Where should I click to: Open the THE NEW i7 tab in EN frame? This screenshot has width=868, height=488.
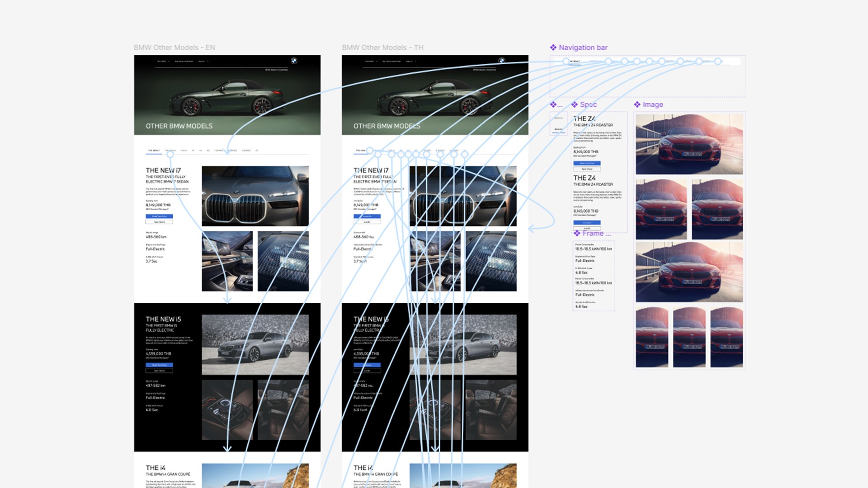pyautogui.click(x=154, y=150)
